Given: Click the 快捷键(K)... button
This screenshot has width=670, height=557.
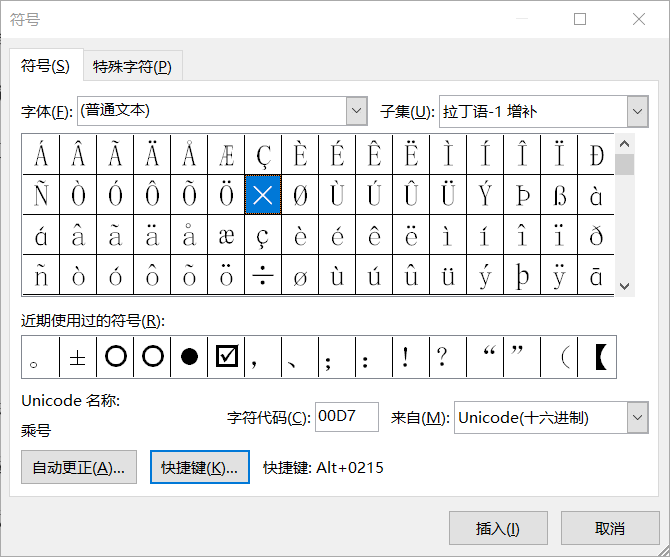Looking at the screenshot, I should point(200,467).
